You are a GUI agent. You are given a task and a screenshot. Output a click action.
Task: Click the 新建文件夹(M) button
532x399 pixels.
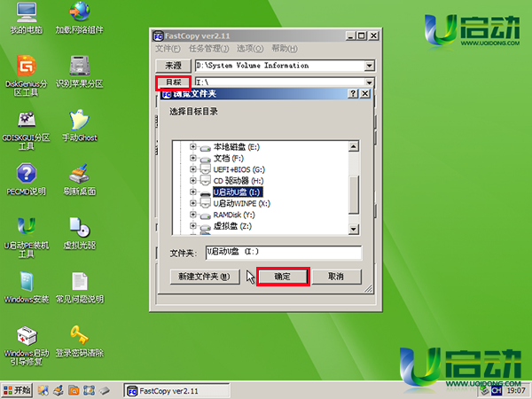[205, 277]
